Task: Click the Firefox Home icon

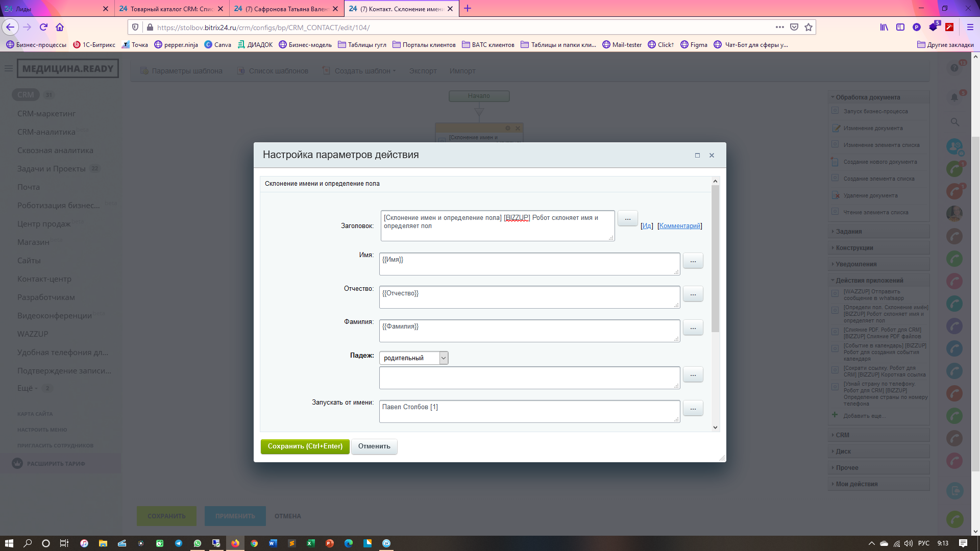Action: coord(60,27)
